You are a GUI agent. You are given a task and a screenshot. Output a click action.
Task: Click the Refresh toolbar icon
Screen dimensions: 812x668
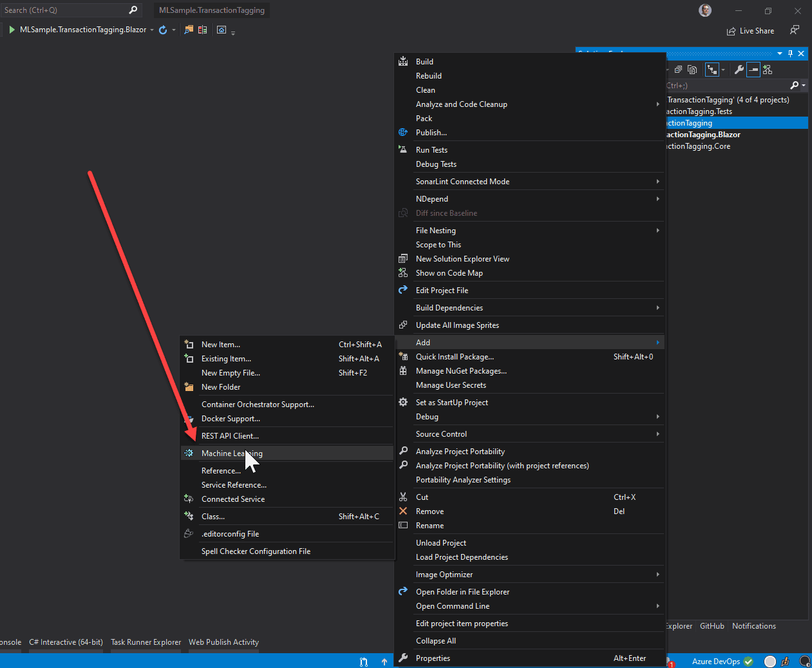[163, 30]
